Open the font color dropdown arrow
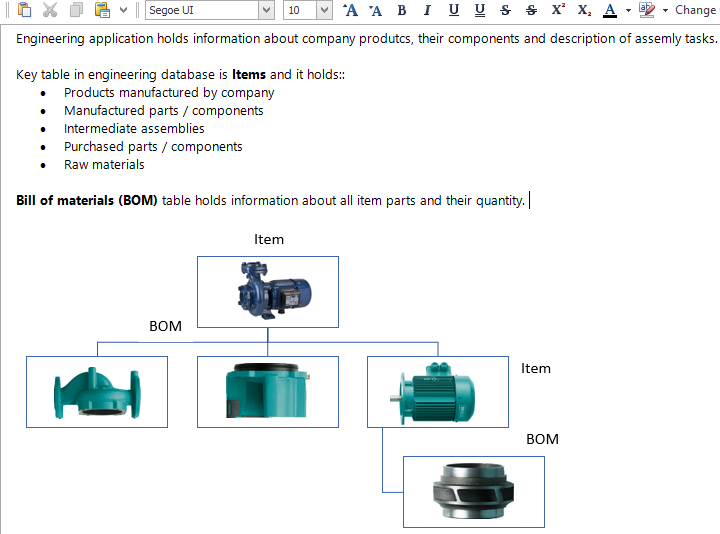Viewport: 720px width, 534px height. [628, 10]
